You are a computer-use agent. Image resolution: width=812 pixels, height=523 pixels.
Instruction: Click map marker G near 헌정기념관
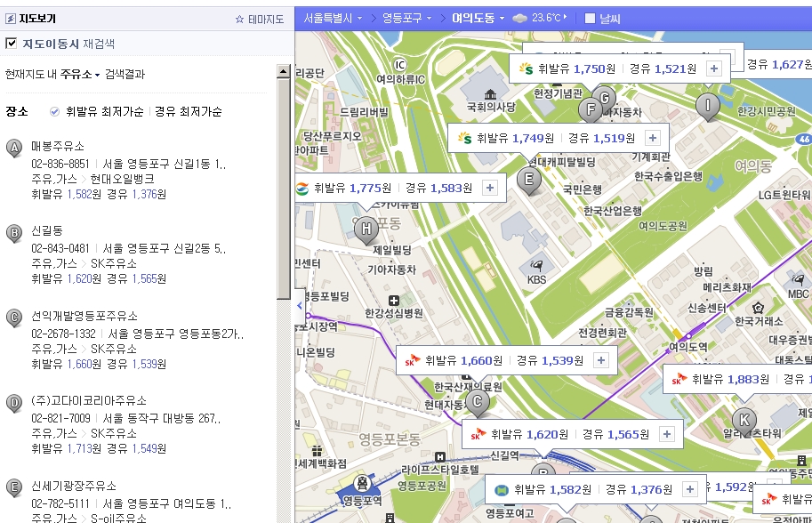coord(605,97)
